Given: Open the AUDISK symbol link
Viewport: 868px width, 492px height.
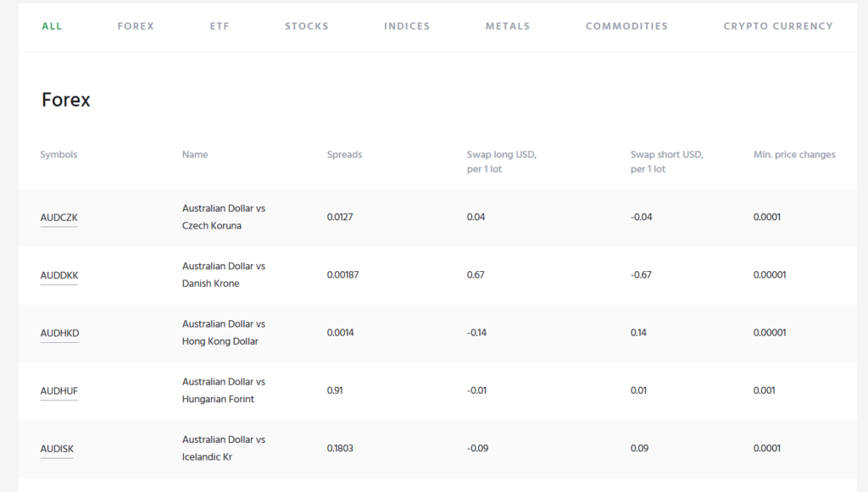Looking at the screenshot, I should [x=57, y=449].
